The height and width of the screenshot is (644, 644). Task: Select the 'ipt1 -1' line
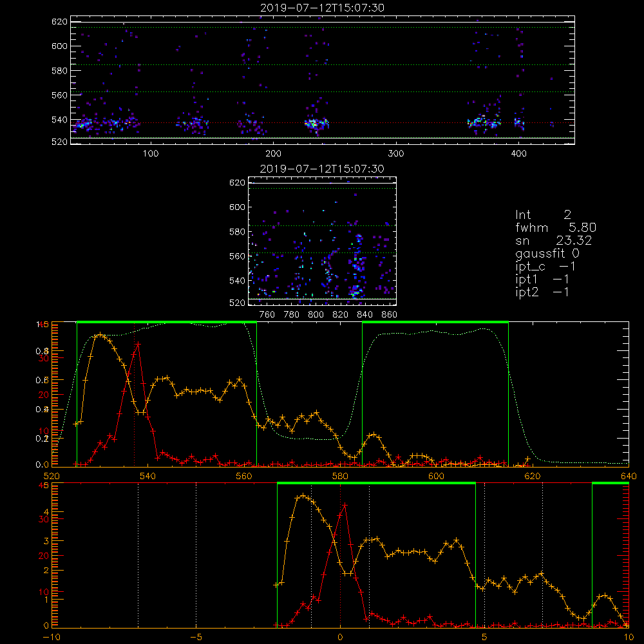542,279
